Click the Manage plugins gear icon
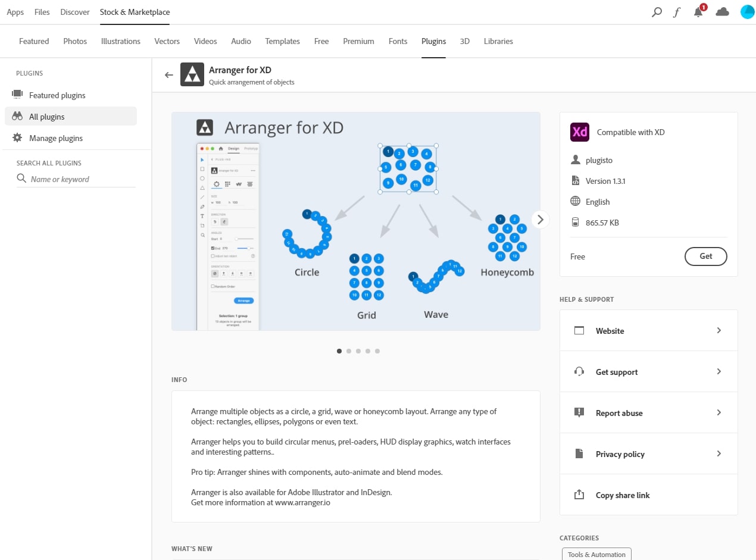The width and height of the screenshot is (756, 560). (17, 138)
